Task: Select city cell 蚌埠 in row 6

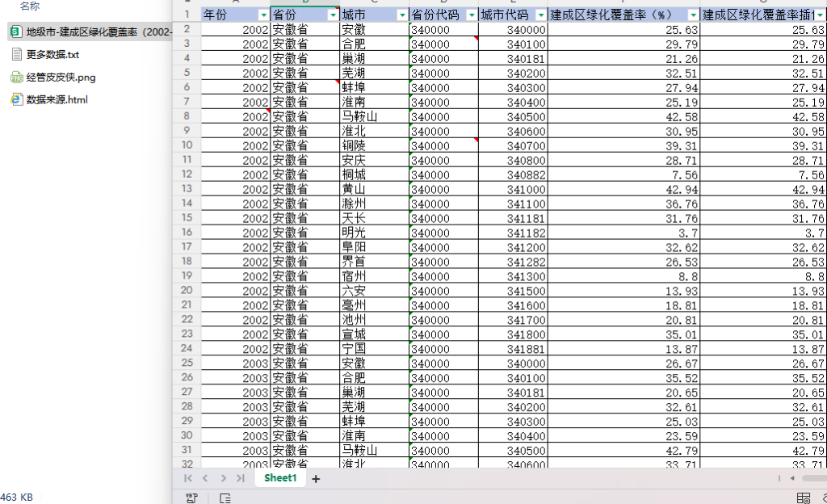Action: point(374,87)
